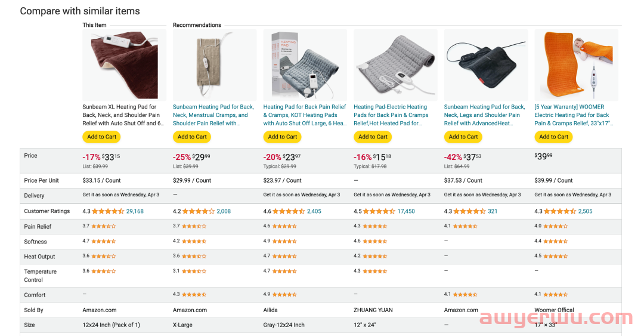
Task: Click the dark Sunbeam AdvancedHeat pad image
Action: coord(486,65)
